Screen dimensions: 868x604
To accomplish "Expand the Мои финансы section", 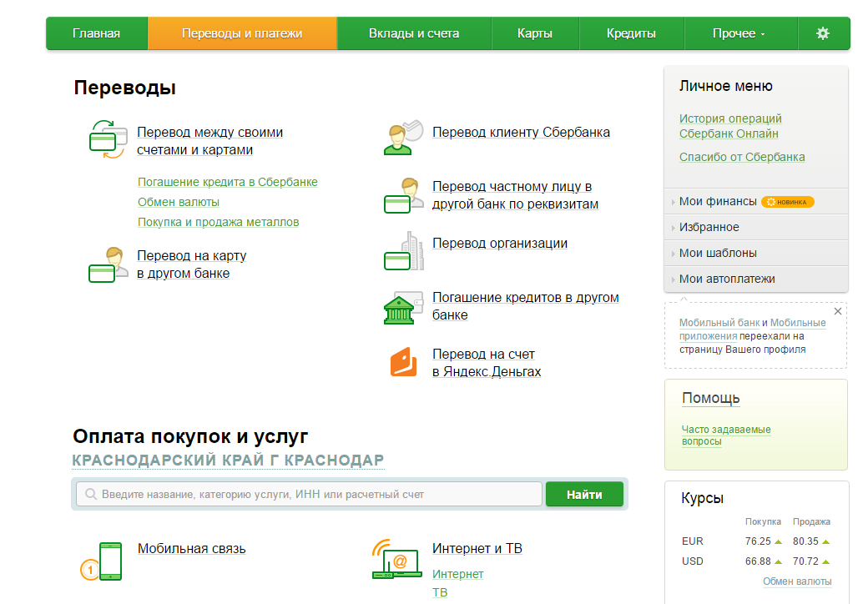I will tap(756, 201).
